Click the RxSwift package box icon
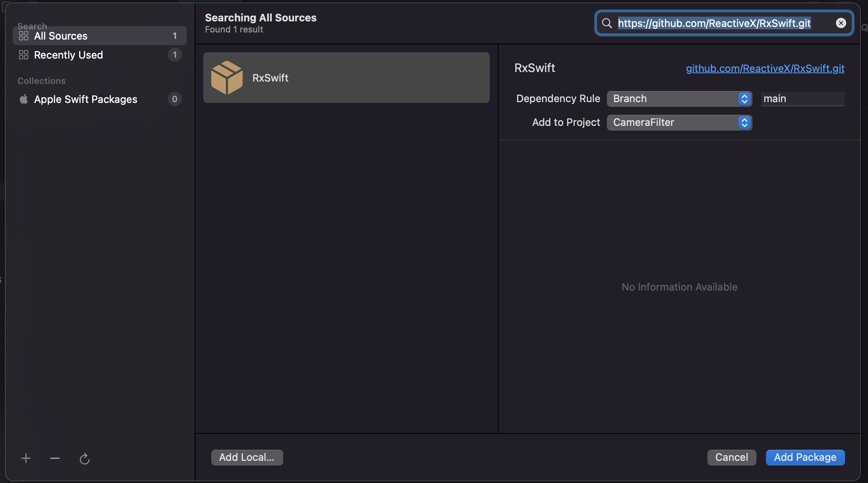Viewport: 868px width, 483px height. click(x=227, y=78)
